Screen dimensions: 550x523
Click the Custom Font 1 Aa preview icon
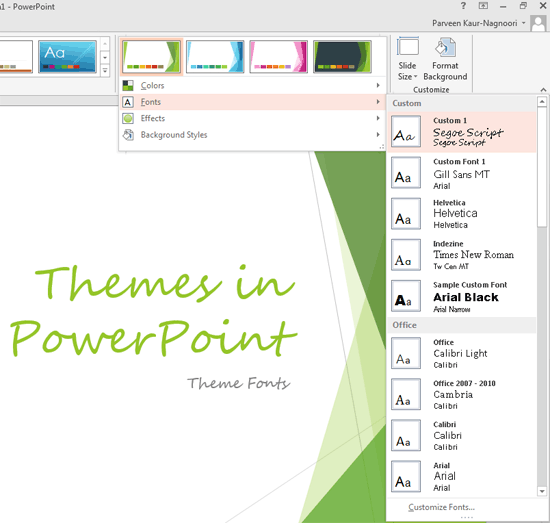(x=406, y=173)
